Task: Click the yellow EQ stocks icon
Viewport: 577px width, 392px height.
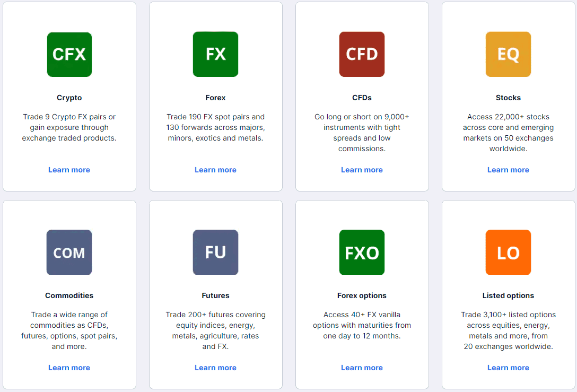Action: coord(508,55)
